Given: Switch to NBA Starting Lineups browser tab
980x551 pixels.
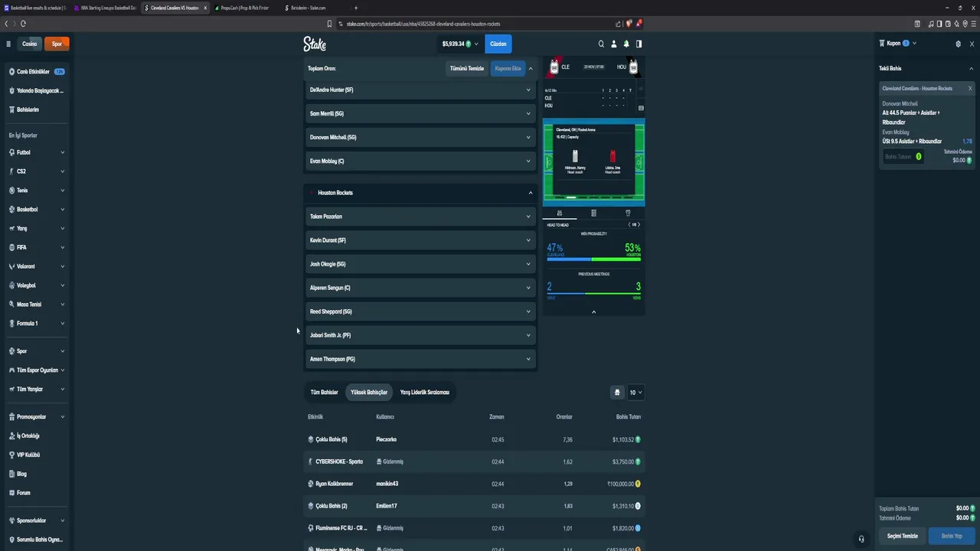Looking at the screenshot, I should (x=105, y=8).
